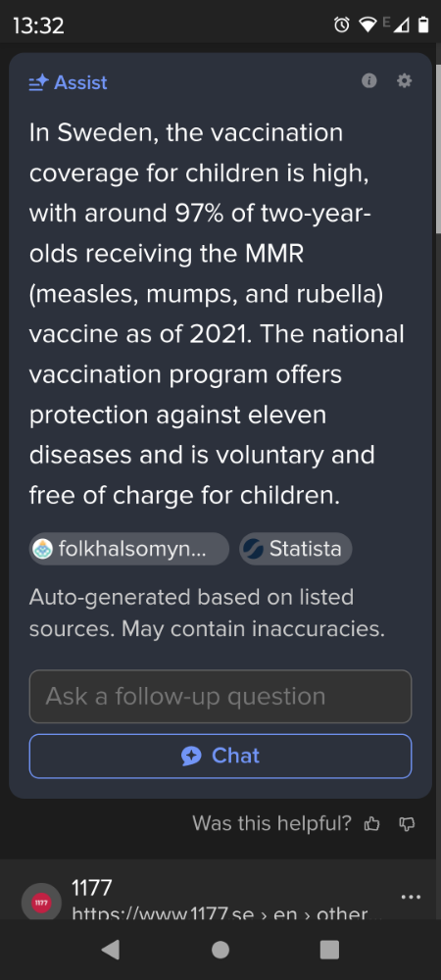Open the Assist info icon
Screen dimensions: 441x980
[x=369, y=80]
